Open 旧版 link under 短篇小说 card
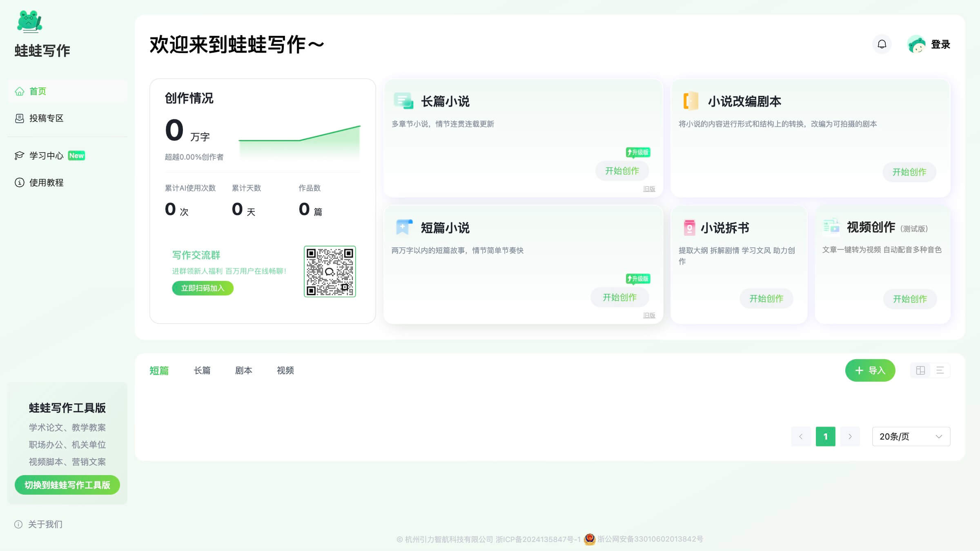This screenshot has width=980, height=551. (x=649, y=315)
